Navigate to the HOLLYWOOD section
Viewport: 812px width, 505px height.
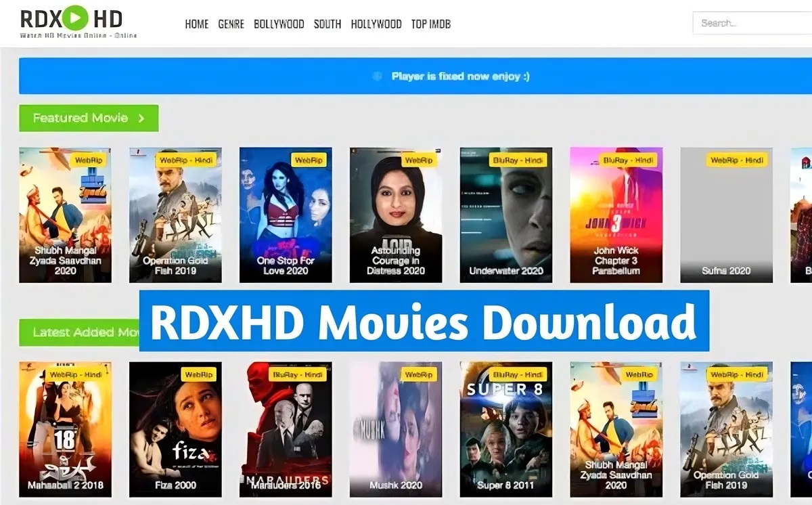pos(376,24)
